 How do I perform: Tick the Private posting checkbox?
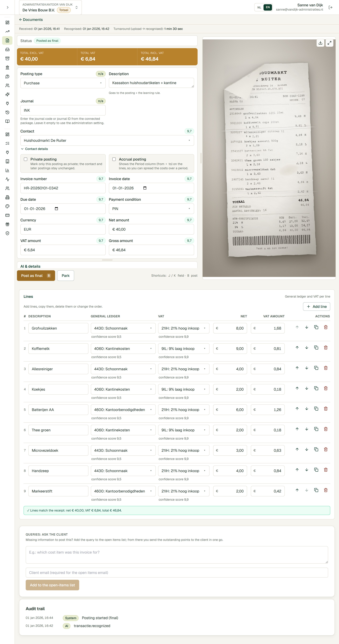[26, 159]
